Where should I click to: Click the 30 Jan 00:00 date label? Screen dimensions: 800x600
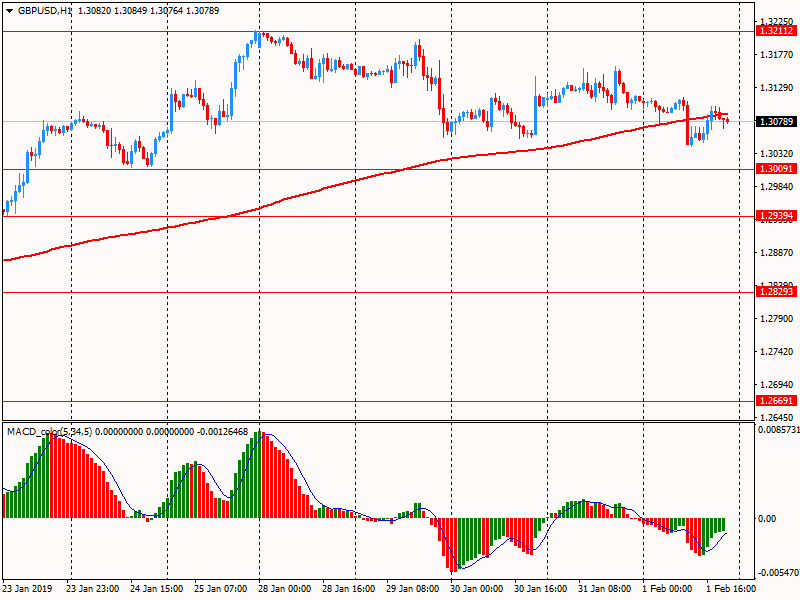[x=476, y=589]
